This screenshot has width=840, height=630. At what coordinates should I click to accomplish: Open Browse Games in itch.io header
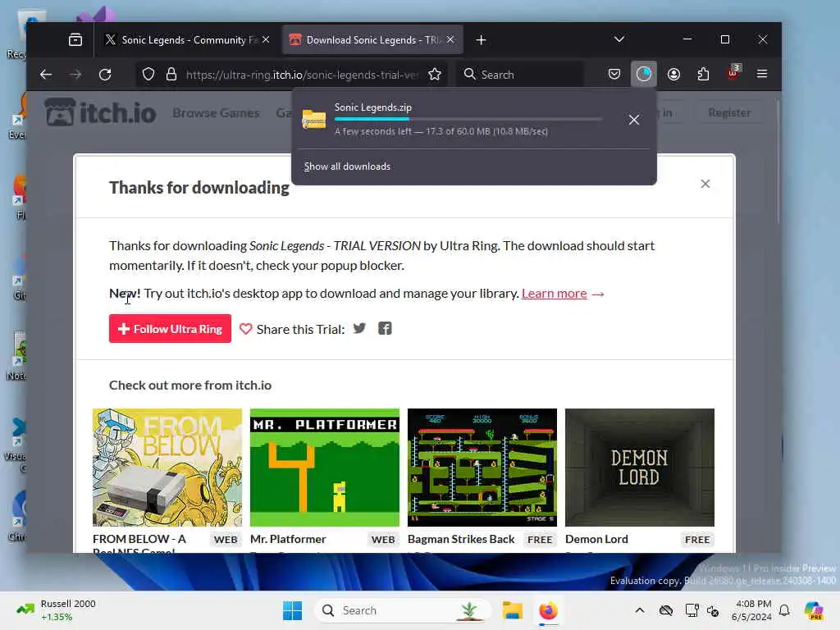[216, 112]
